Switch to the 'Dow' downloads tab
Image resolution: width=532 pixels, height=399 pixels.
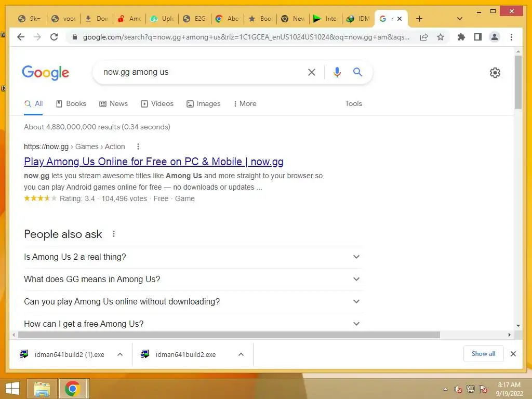pyautogui.click(x=97, y=19)
